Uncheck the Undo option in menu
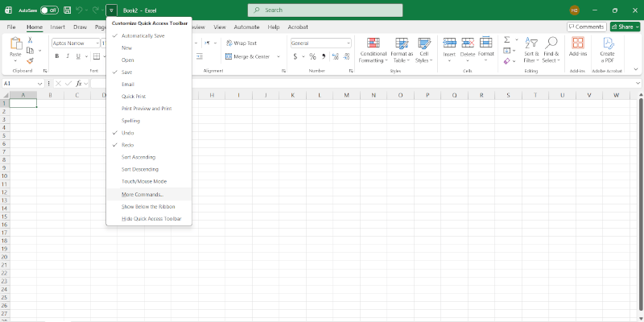 pos(128,133)
